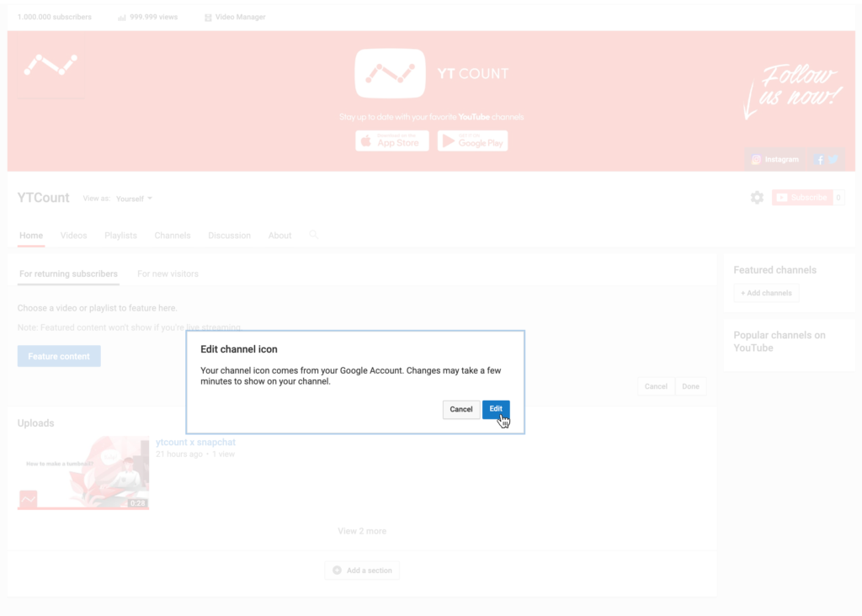Click the Subscribe button
This screenshot has width=862, height=616.
click(802, 198)
